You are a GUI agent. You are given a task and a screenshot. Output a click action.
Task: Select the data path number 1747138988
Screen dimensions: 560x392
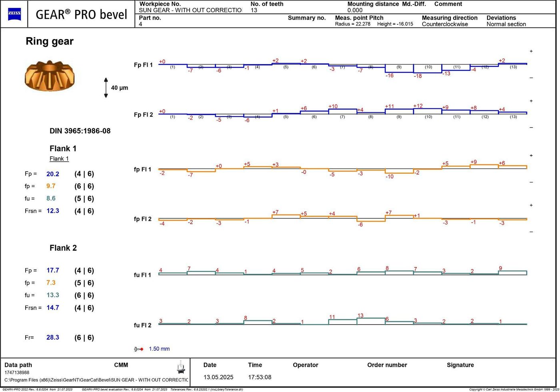[17, 372]
